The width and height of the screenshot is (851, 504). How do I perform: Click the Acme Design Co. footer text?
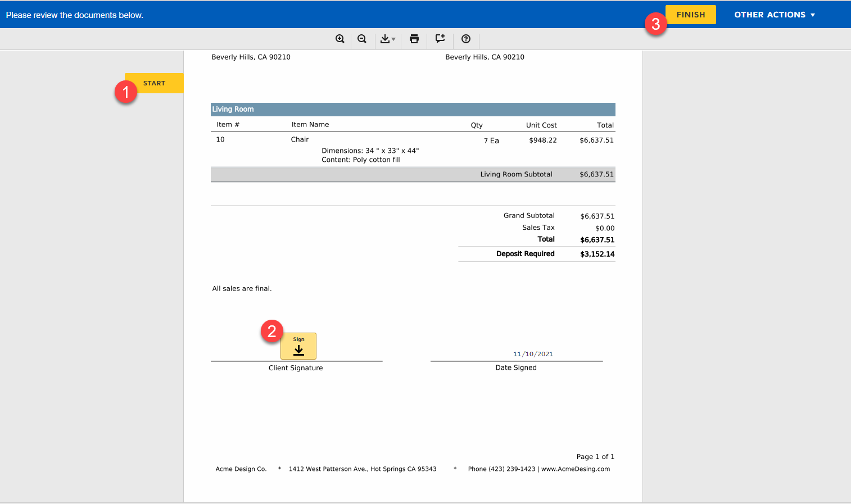241,469
